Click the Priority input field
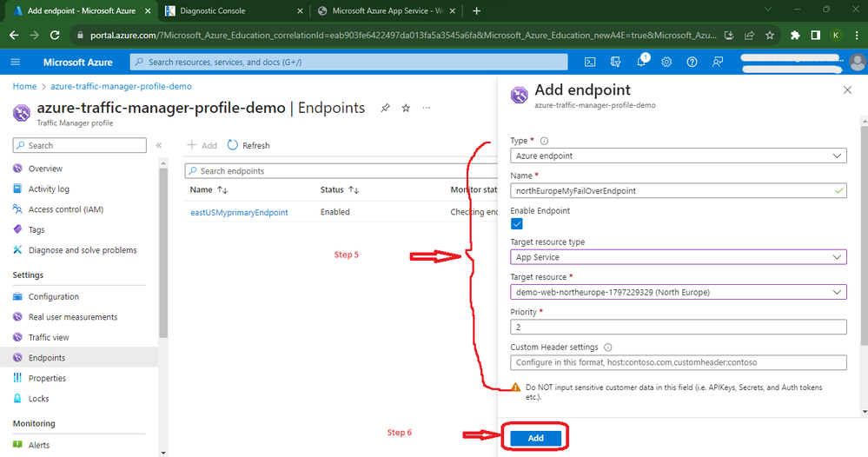Image resolution: width=868 pixels, height=457 pixels. [678, 327]
